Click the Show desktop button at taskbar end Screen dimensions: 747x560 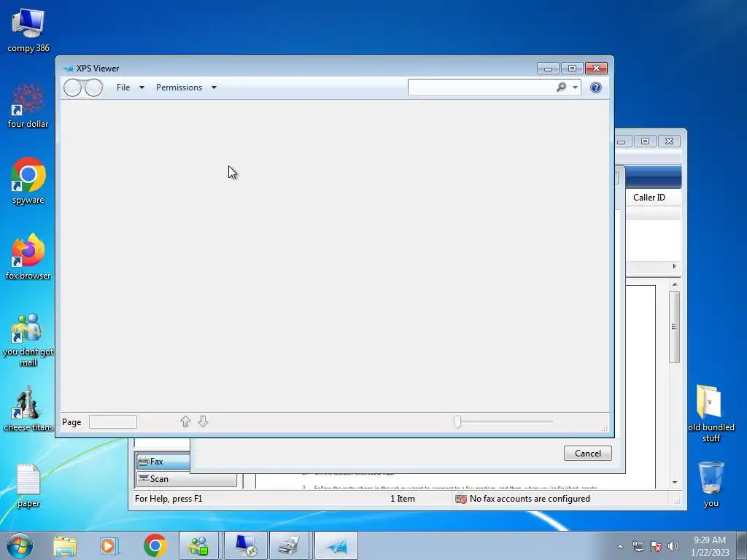coord(742,545)
